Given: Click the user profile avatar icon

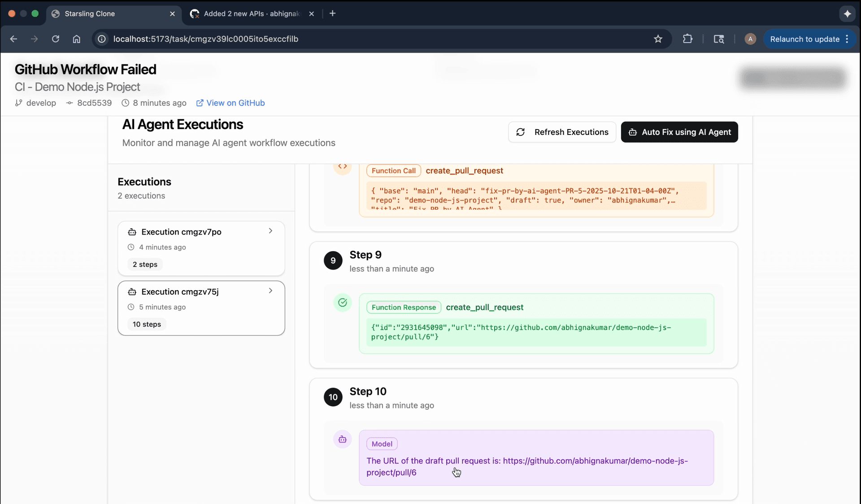Looking at the screenshot, I should [x=750, y=39].
